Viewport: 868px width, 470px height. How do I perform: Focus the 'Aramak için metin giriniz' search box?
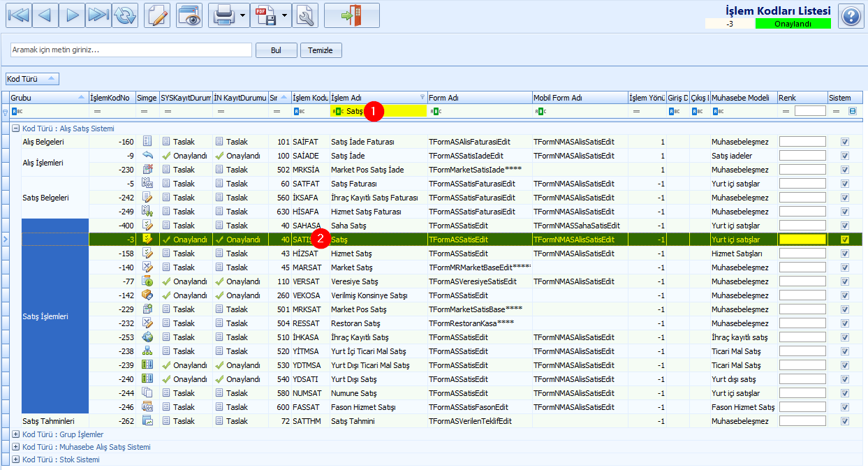tap(131, 50)
